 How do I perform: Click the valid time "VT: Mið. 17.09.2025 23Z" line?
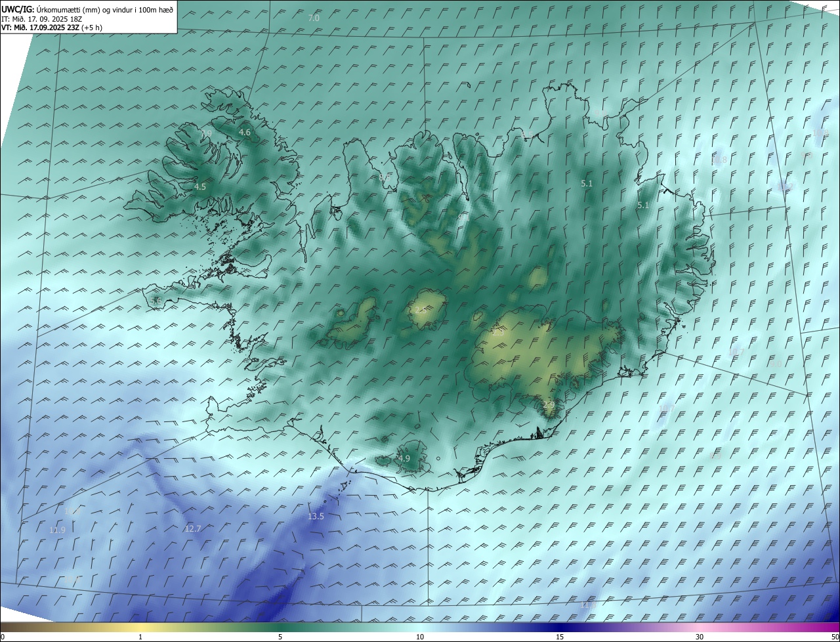coord(52,28)
